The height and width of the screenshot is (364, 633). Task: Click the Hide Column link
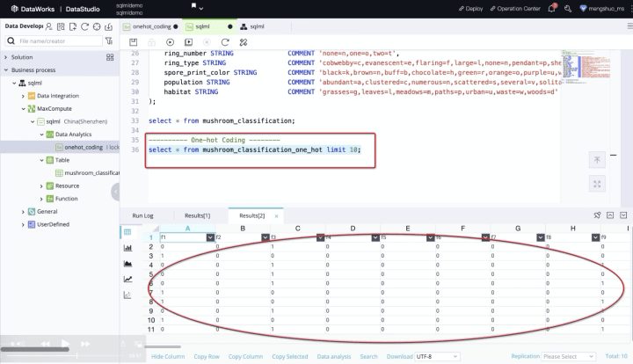[x=169, y=356]
